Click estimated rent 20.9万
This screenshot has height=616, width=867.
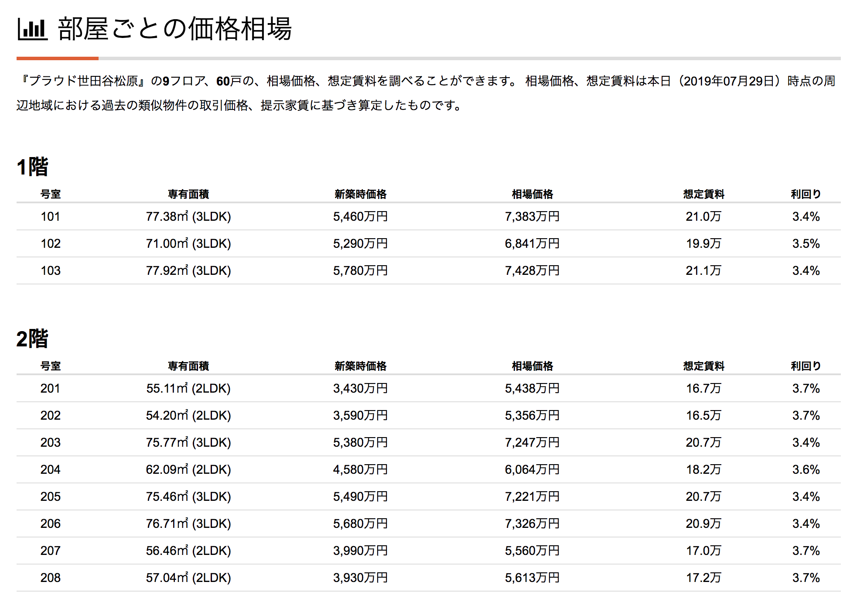tap(703, 524)
